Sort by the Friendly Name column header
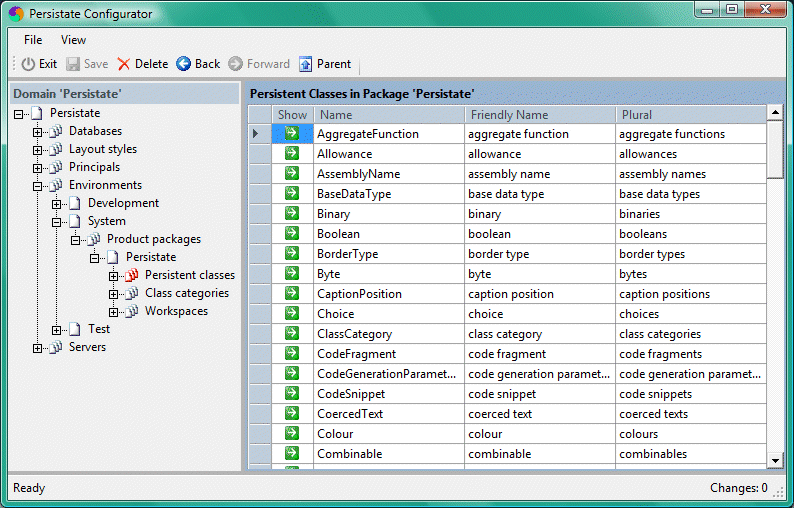 tap(540, 115)
